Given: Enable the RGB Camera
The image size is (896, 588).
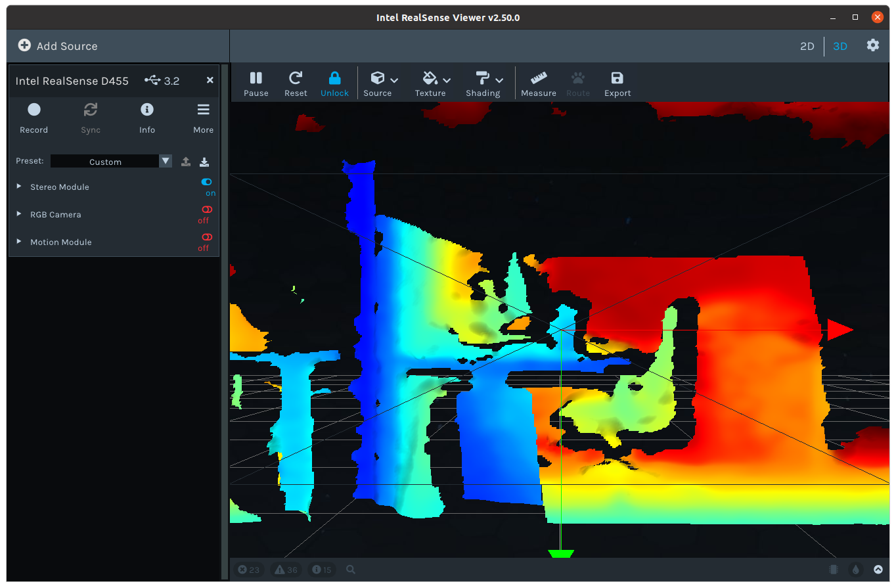Looking at the screenshot, I should (206, 210).
